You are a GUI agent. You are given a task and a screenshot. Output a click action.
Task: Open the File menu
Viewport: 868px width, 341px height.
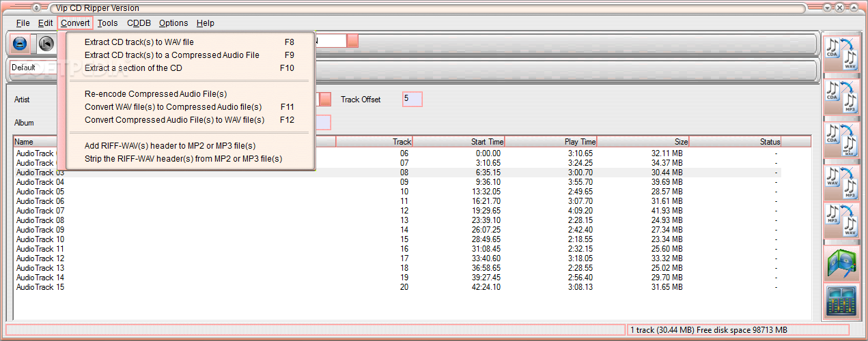click(23, 23)
